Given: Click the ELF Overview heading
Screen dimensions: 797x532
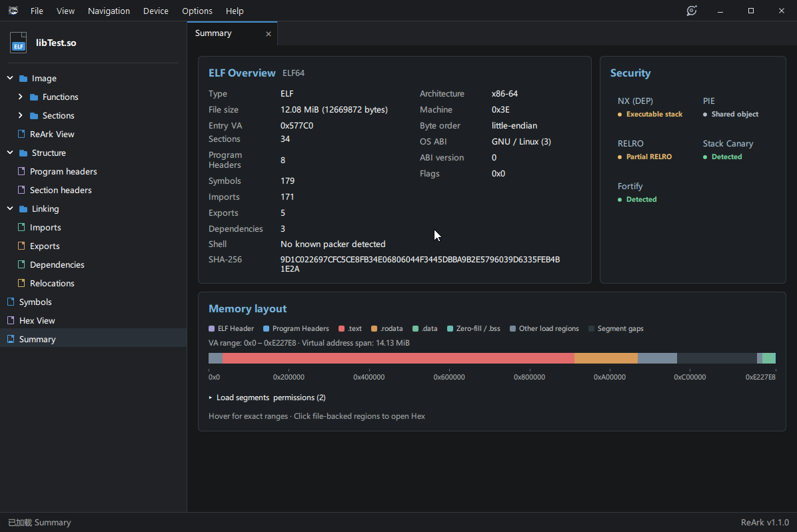Looking at the screenshot, I should tap(242, 73).
